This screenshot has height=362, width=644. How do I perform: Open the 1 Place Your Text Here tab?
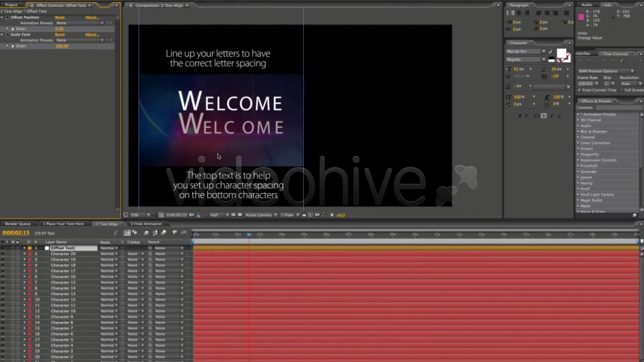click(63, 224)
